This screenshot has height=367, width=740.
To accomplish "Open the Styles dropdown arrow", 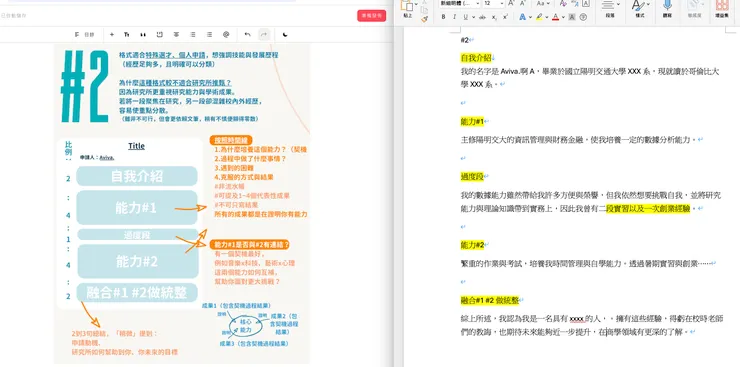I will [648, 4].
